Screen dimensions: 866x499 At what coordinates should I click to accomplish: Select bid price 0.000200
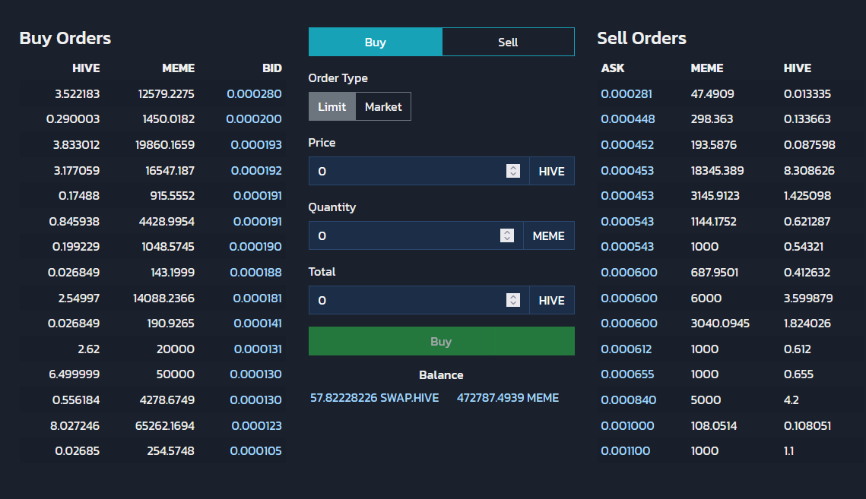pyautogui.click(x=254, y=119)
